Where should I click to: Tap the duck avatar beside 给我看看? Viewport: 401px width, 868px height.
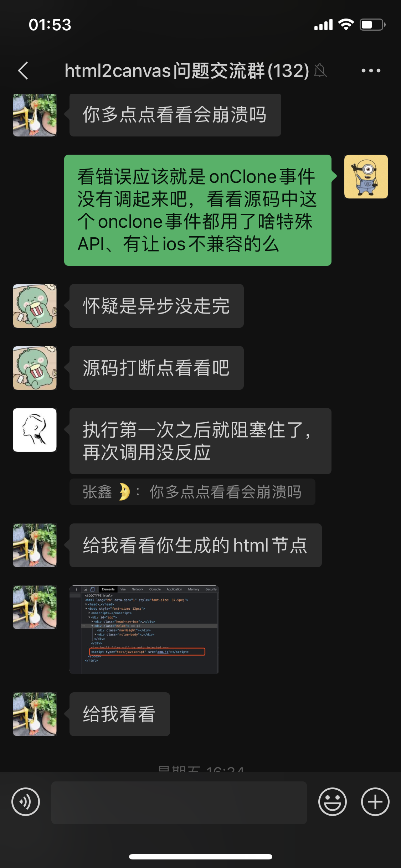tap(35, 714)
